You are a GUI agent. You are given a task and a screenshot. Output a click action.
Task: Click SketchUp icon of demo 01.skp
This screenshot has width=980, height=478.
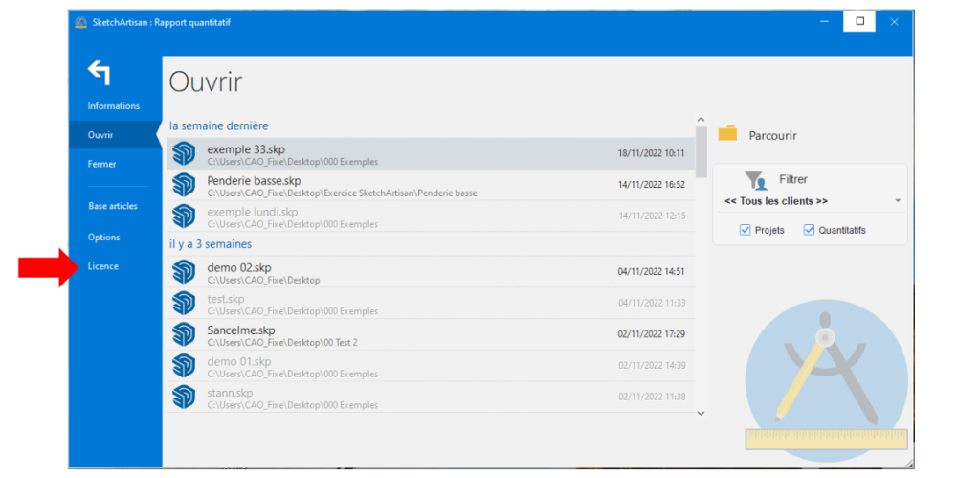coord(184,365)
